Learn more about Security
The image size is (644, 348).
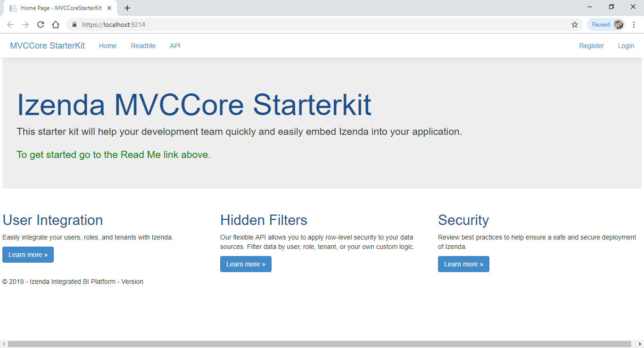463,264
